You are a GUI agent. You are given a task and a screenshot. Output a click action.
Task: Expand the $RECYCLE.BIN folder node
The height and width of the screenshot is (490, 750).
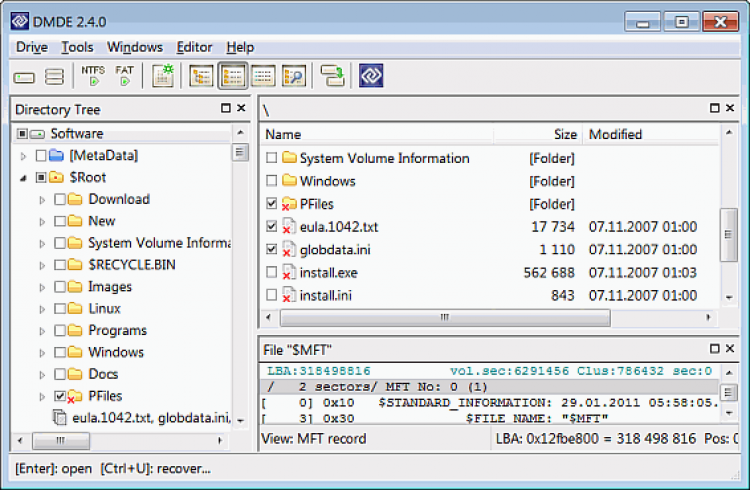coord(42,266)
